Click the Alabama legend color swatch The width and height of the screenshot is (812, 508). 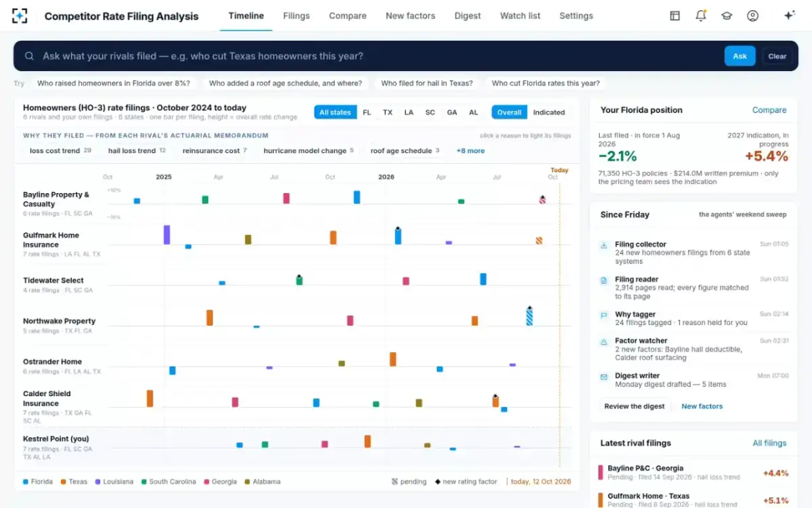pos(247,482)
